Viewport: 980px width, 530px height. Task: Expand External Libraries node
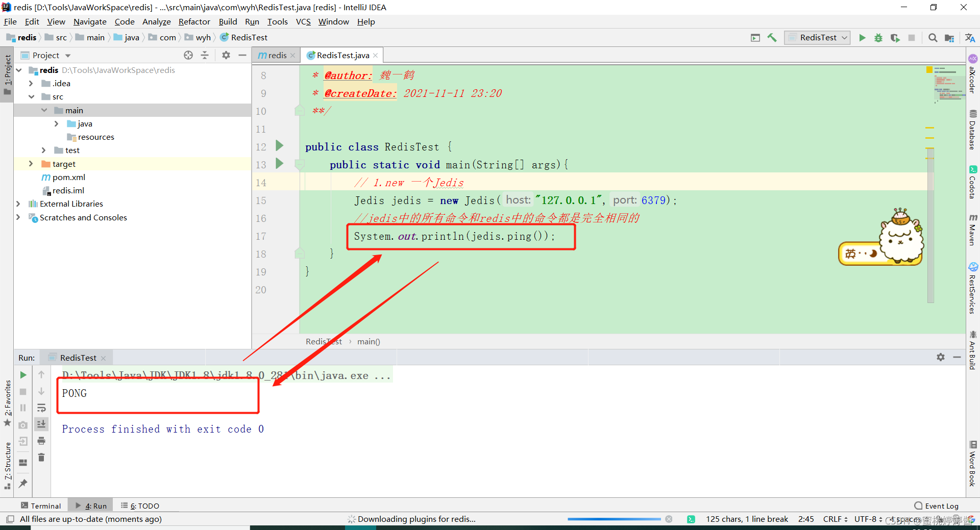18,204
